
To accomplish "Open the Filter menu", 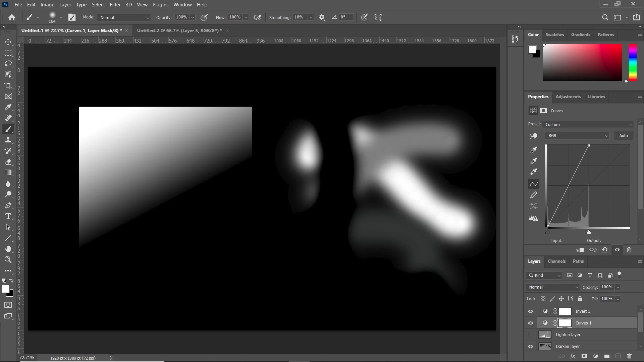I will coord(115,5).
